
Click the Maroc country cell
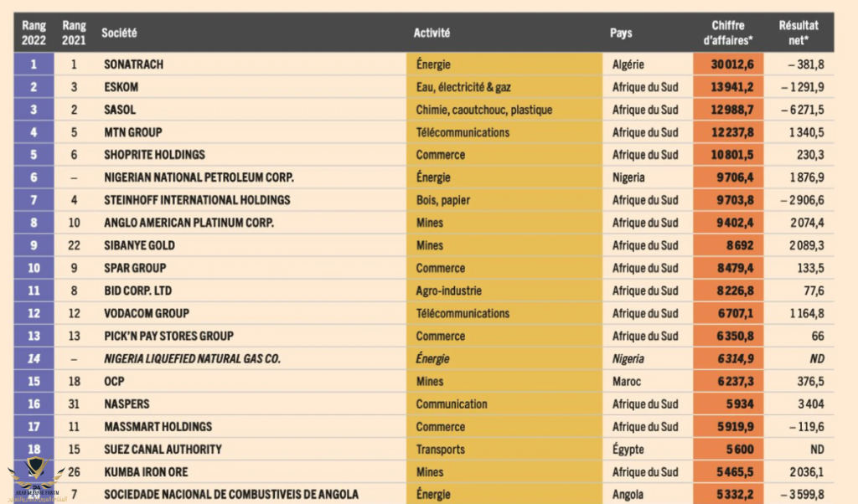(x=627, y=382)
